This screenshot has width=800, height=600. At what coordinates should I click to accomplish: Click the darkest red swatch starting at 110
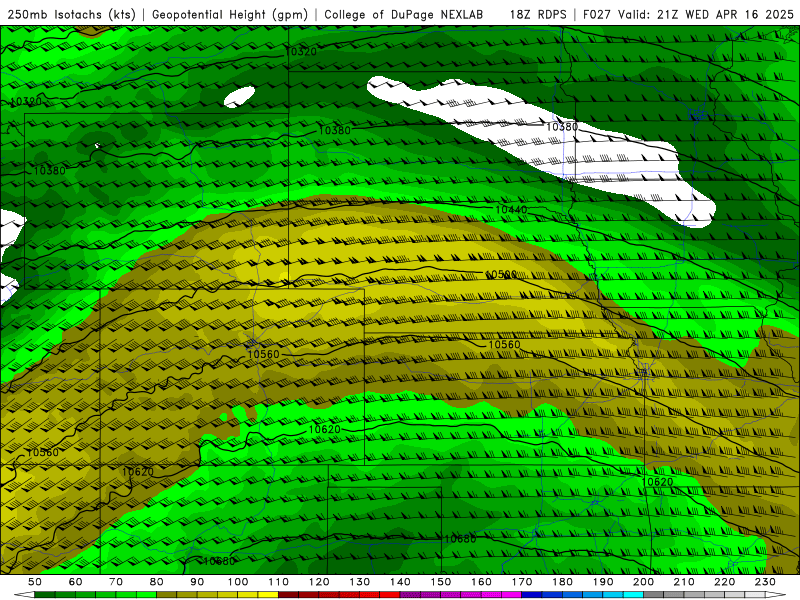point(288,595)
